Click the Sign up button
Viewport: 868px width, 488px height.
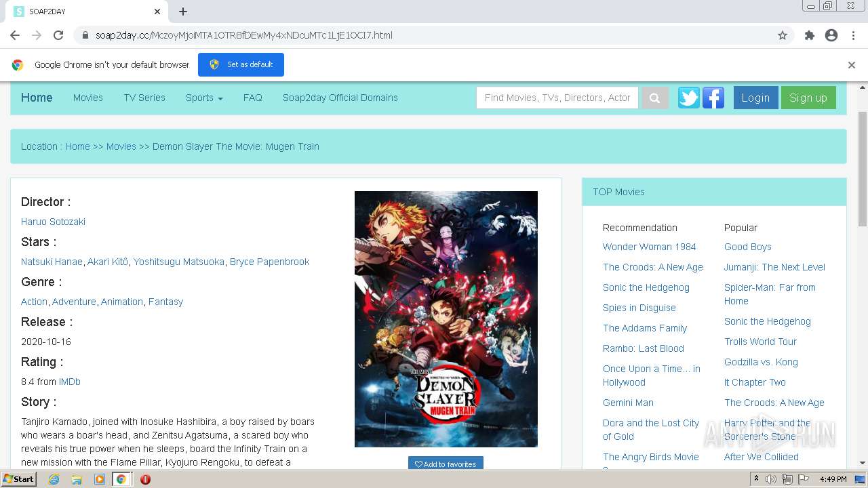[x=808, y=98]
